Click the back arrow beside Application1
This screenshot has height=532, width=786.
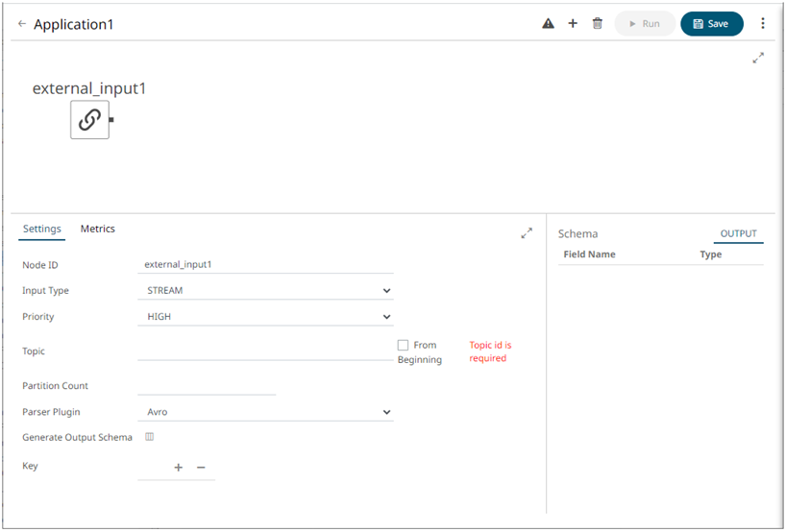(x=22, y=24)
